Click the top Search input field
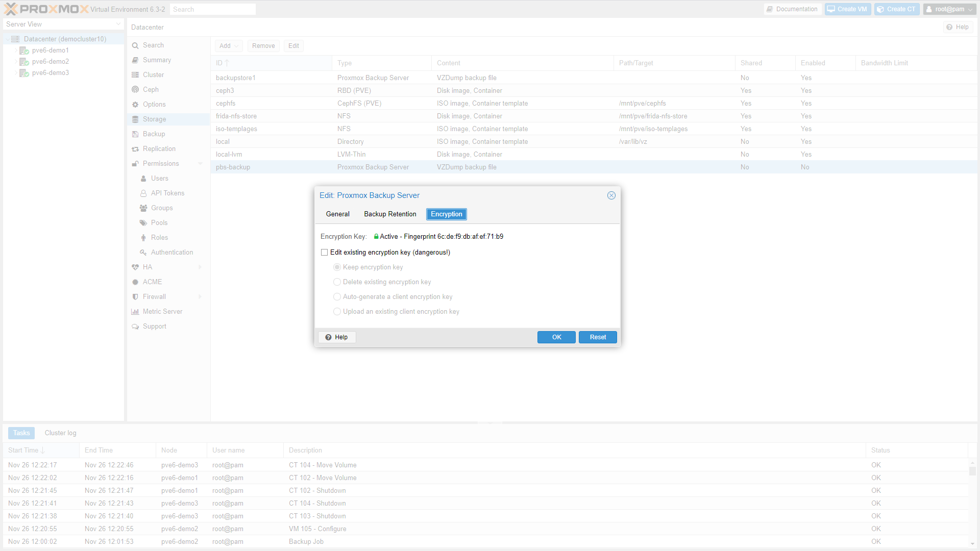 [212, 9]
